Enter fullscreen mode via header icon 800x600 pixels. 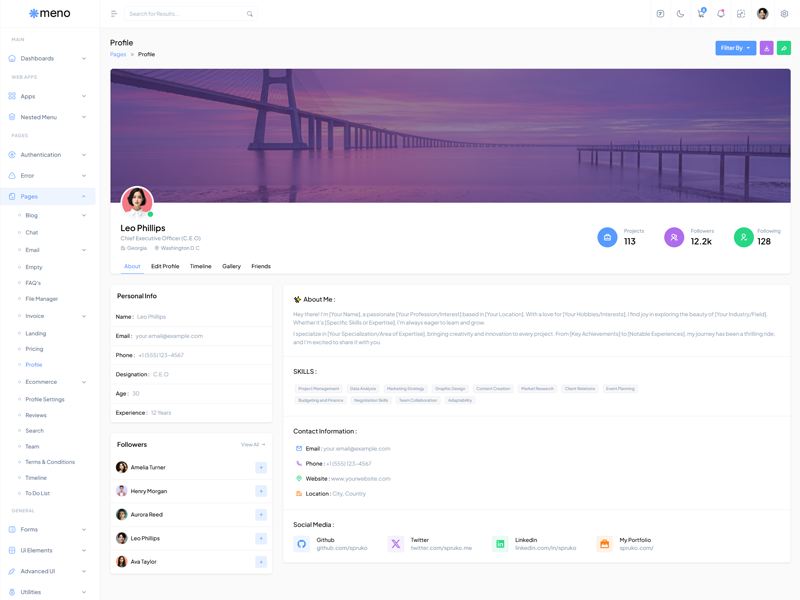pyautogui.click(x=741, y=14)
